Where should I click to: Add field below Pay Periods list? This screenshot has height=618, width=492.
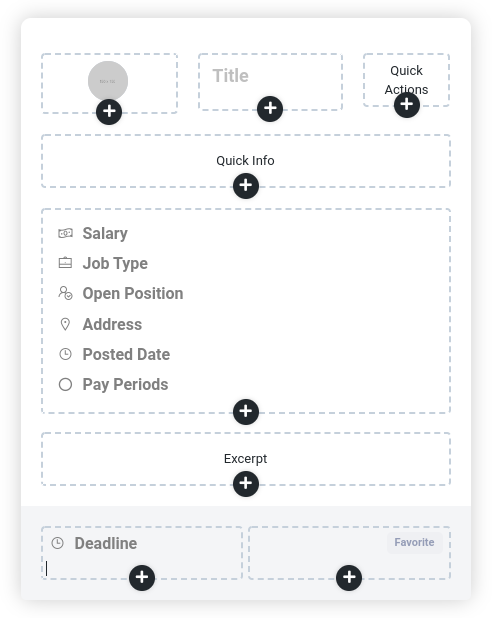(246, 411)
